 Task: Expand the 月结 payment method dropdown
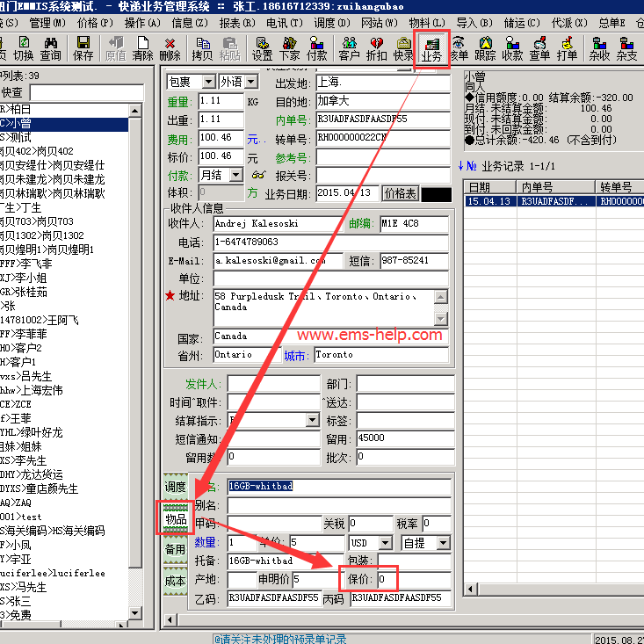[x=235, y=176]
